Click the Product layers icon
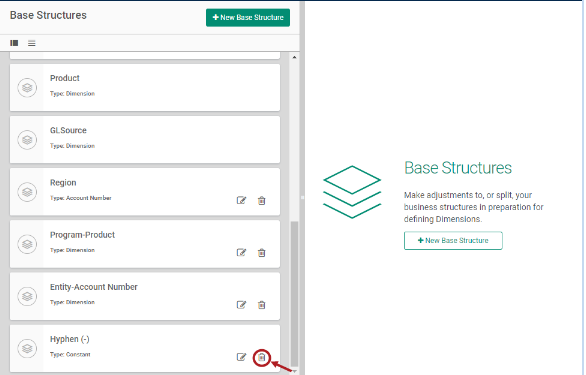The width and height of the screenshot is (586, 375). (27, 87)
